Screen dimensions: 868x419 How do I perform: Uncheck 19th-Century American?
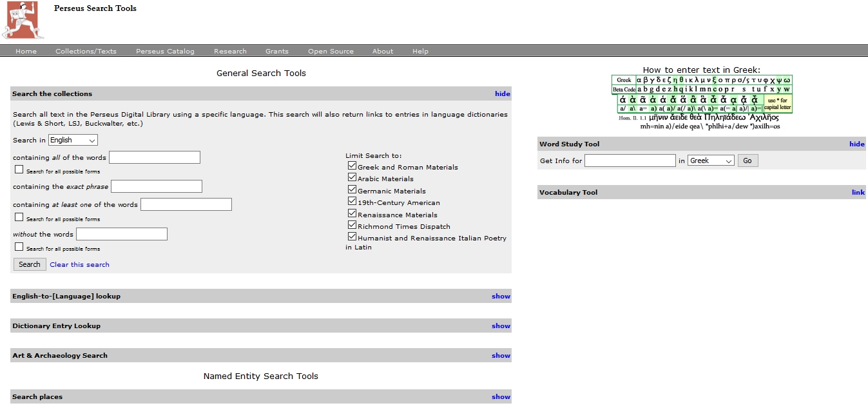(x=352, y=201)
